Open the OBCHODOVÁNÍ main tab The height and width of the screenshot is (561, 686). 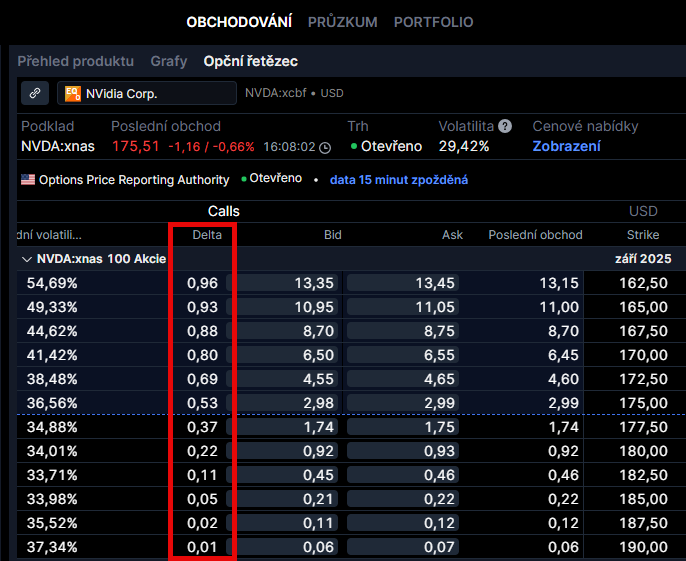click(x=239, y=22)
